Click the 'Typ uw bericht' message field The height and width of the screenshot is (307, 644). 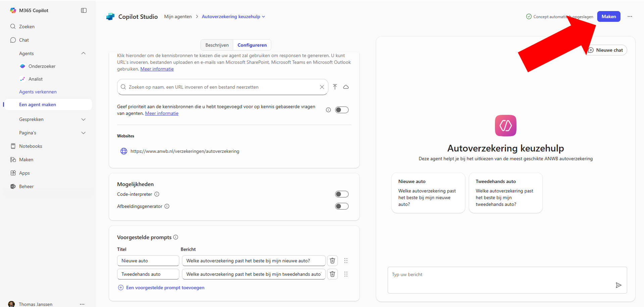(x=500, y=275)
